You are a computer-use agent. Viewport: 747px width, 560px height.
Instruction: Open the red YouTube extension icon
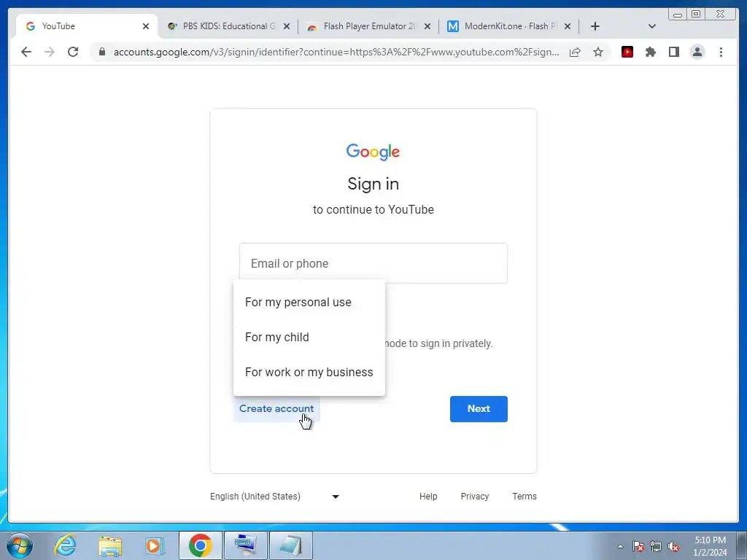627,52
